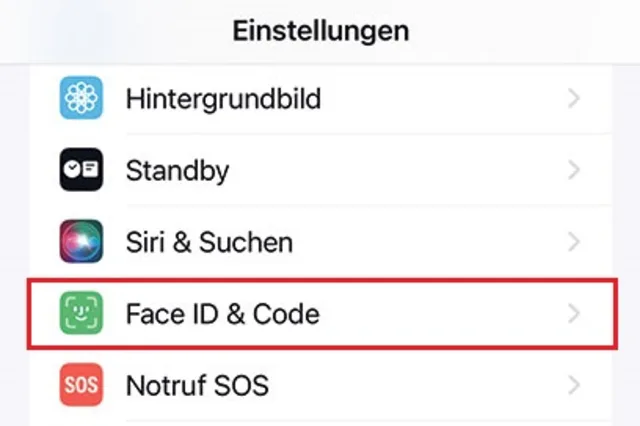Hit the Notruf SOS chevron arrow

click(x=574, y=385)
